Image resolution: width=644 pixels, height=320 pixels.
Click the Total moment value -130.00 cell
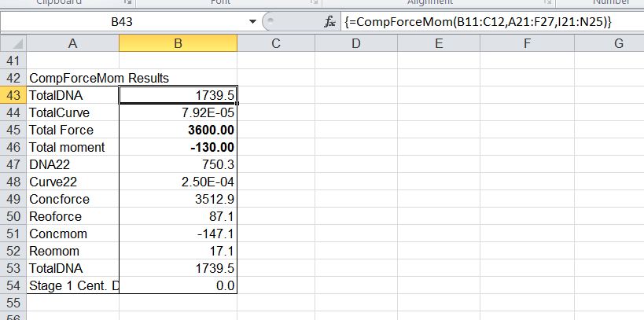point(178,147)
